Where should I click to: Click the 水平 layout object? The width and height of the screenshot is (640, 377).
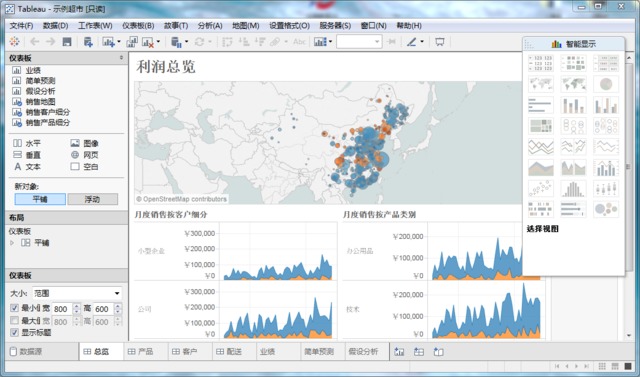click(x=27, y=143)
